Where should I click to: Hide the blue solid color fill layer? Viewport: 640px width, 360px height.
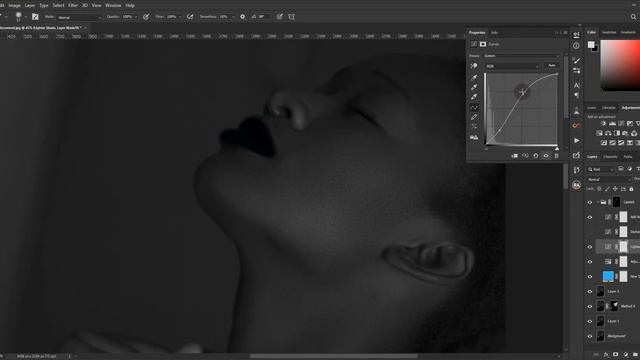[x=590, y=277]
